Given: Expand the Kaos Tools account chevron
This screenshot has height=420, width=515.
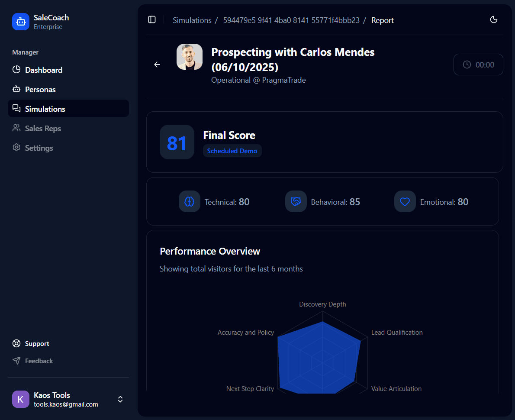Looking at the screenshot, I should (120, 399).
